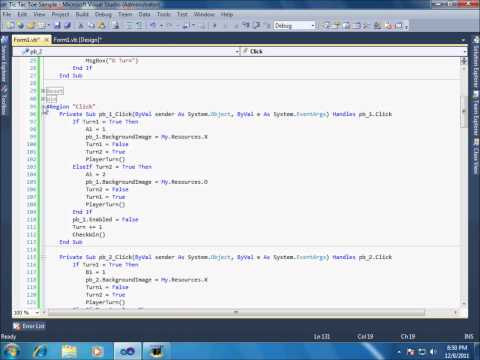Open the Test menu

pyautogui.click(x=182, y=14)
